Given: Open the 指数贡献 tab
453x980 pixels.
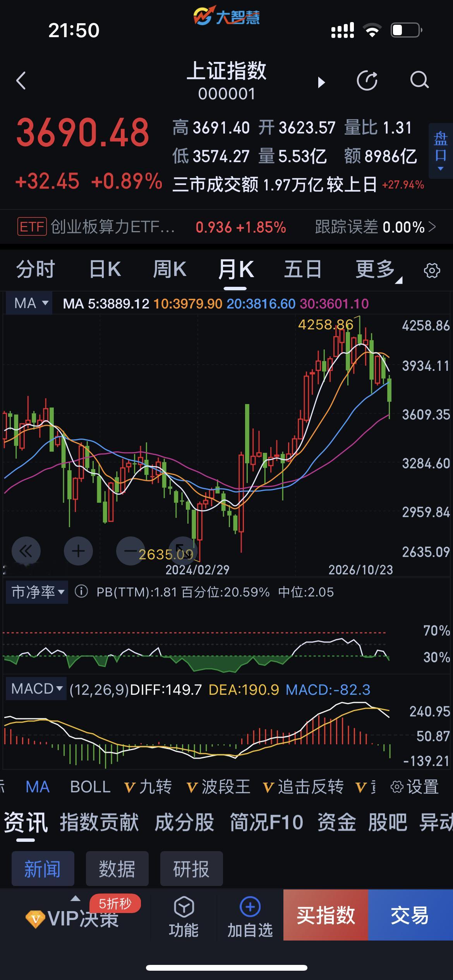Looking at the screenshot, I should tap(99, 822).
